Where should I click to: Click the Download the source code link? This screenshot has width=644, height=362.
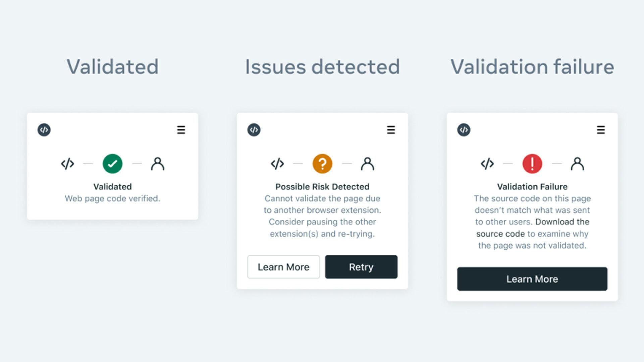coord(562,222)
